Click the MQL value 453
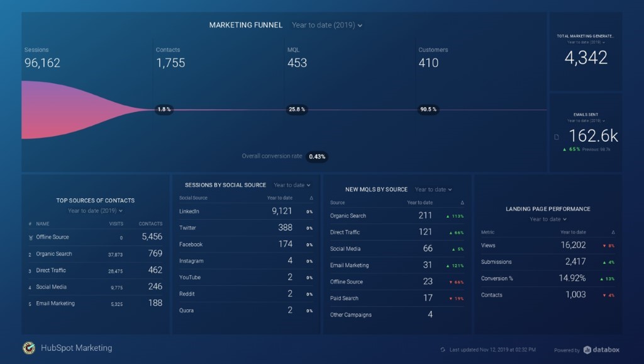Image resolution: width=644 pixels, height=364 pixels. pyautogui.click(x=297, y=63)
